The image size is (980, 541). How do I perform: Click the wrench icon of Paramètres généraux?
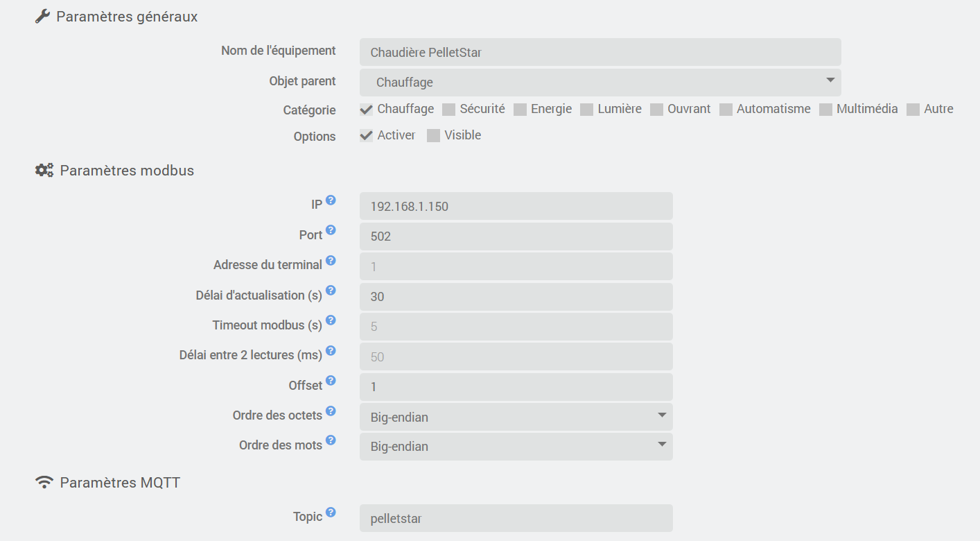click(x=42, y=16)
